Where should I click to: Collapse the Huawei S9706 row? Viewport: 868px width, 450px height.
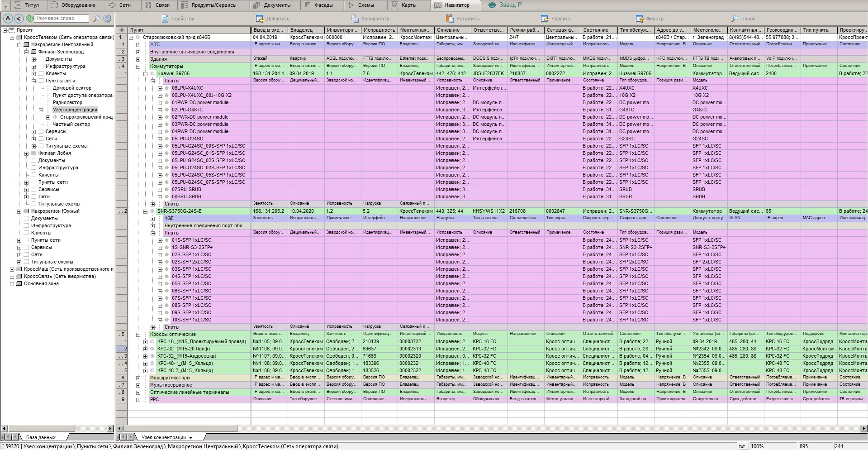point(145,74)
